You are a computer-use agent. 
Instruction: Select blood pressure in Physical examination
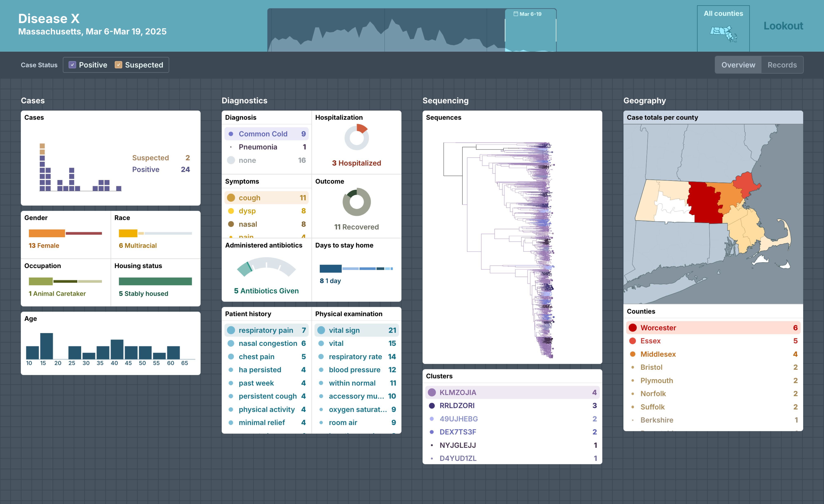[x=357, y=370]
